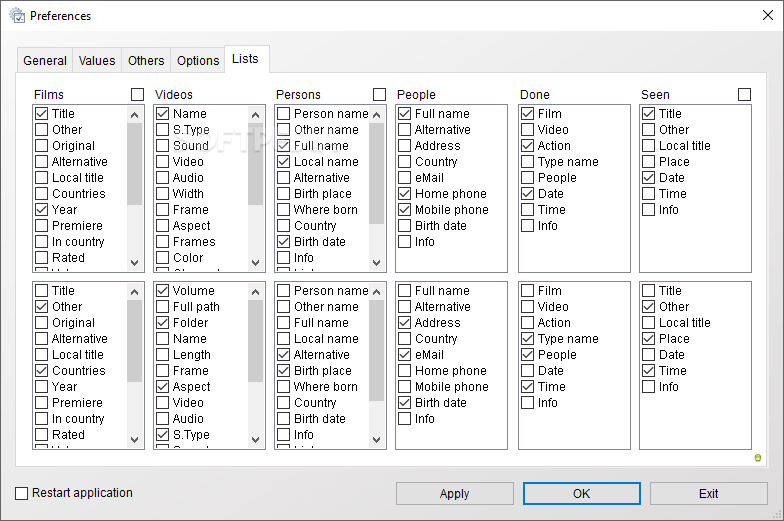Click down arrow of upper Films scrollbar
This screenshot has width=784, height=521.
pyautogui.click(x=134, y=262)
